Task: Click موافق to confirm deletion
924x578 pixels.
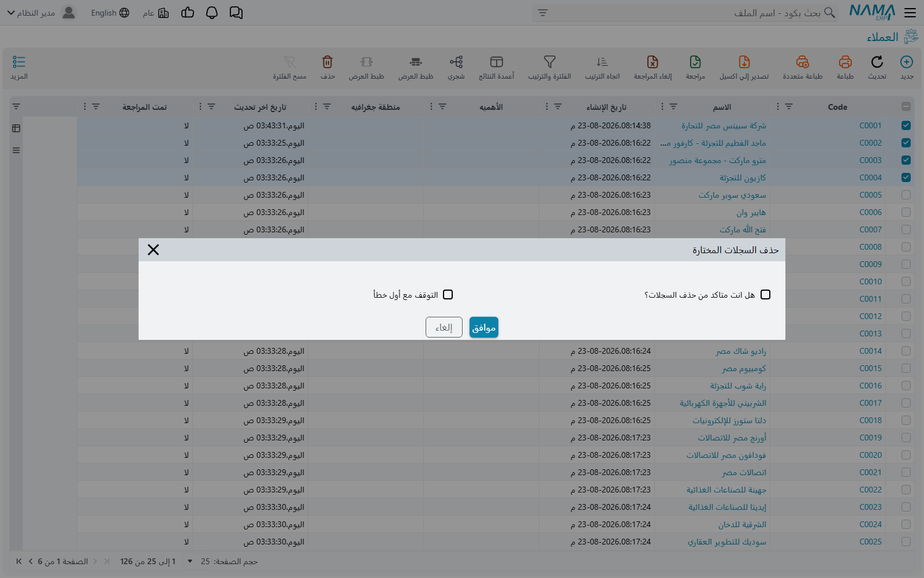Action: coord(484,328)
